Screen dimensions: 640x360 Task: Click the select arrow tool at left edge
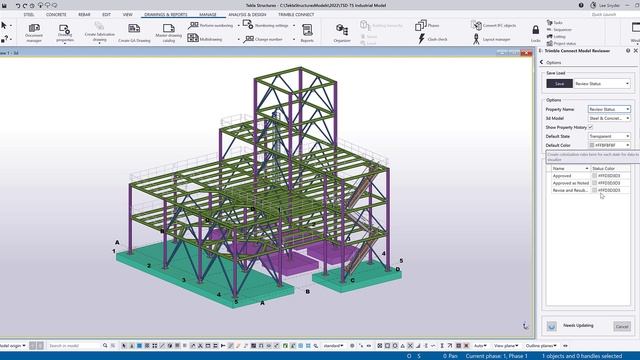point(4,25)
